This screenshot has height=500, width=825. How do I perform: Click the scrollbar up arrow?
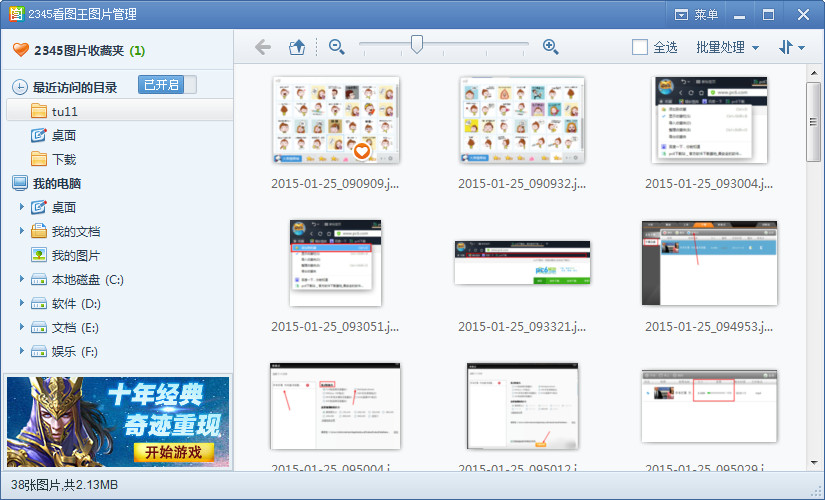(814, 73)
